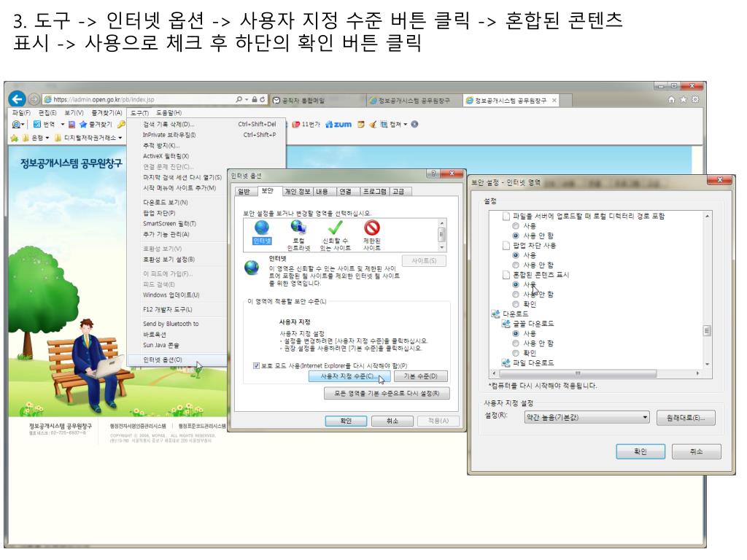Click the 11번가 toolbar shortcut
The width and height of the screenshot is (747, 560).
(x=306, y=124)
